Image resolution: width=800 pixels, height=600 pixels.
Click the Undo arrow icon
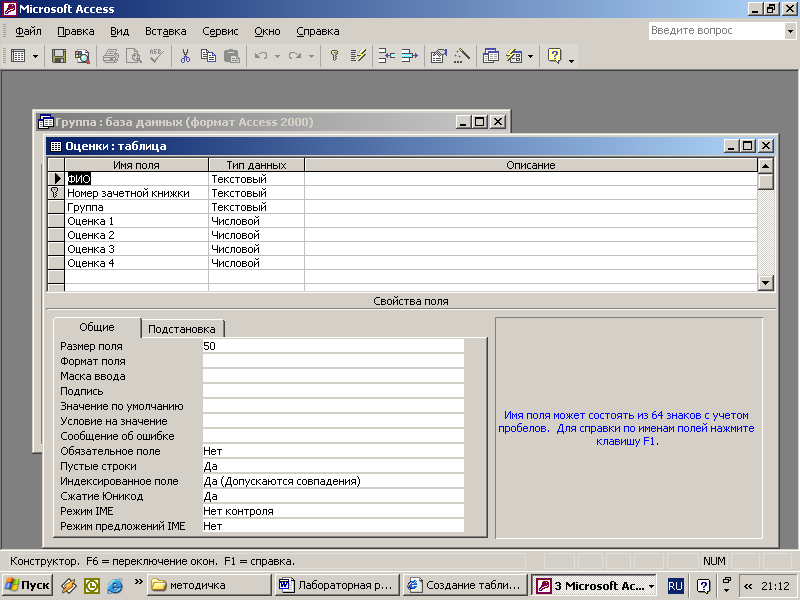[x=261, y=56]
